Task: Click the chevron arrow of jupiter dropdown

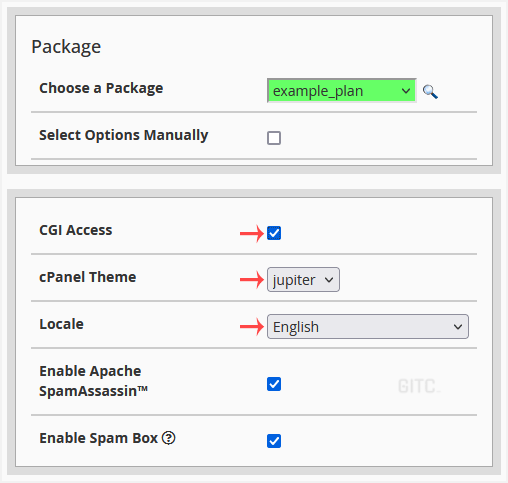Action: pyautogui.click(x=329, y=280)
